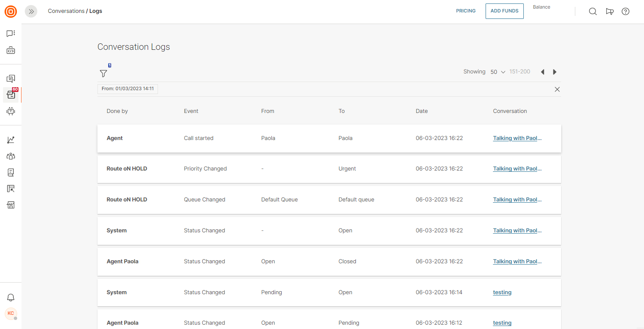
Task: Open the help question mark icon
Action: tap(626, 12)
